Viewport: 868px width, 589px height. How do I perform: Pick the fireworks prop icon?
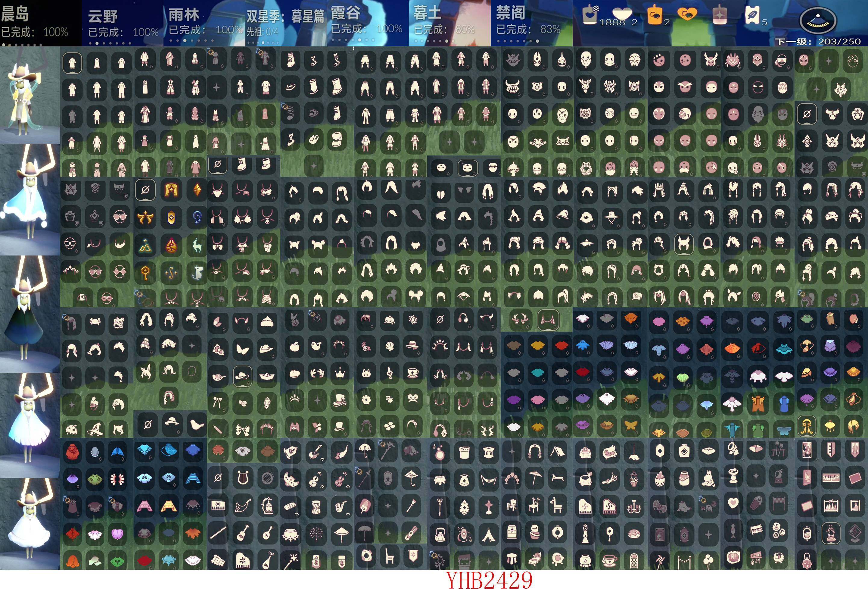[316, 533]
